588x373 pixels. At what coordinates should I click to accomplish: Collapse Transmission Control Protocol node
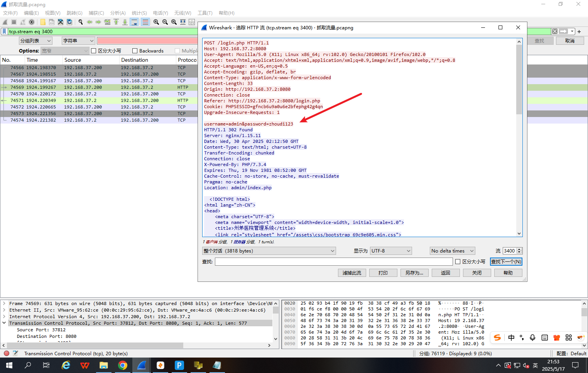coord(4,323)
